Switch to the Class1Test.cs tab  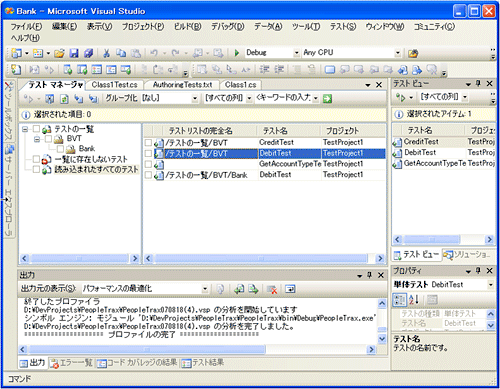coord(114,85)
